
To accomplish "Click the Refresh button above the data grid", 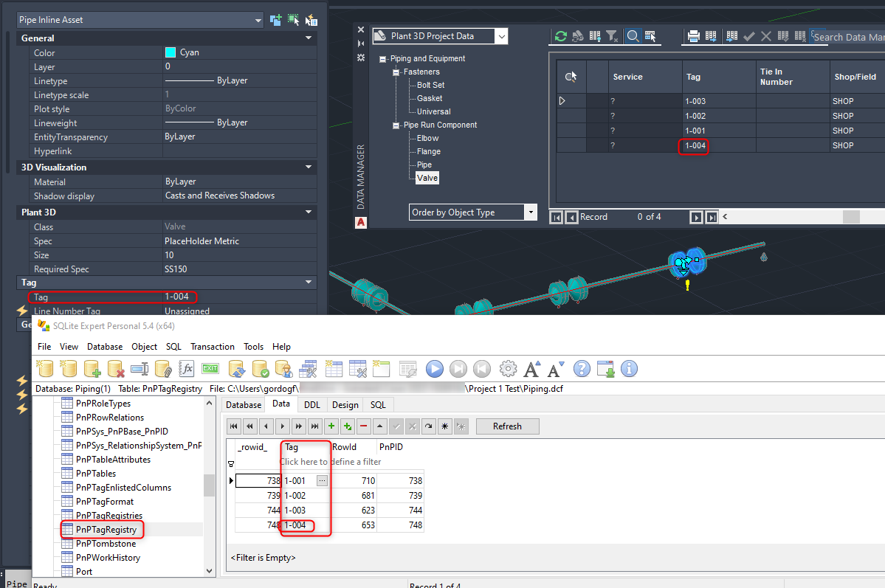I will [x=507, y=426].
